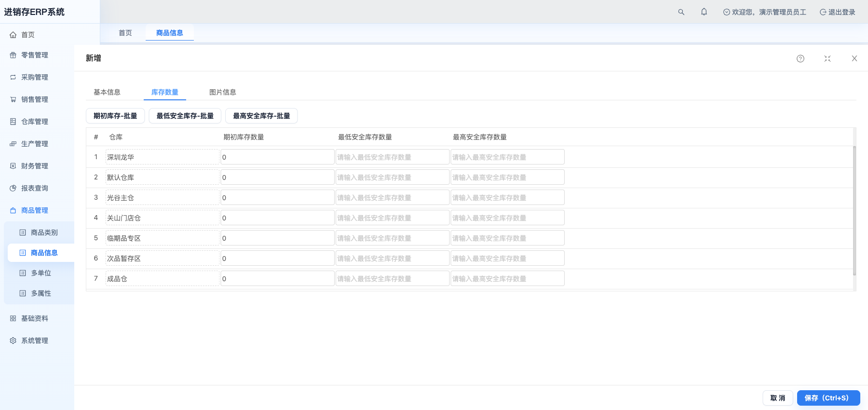
Task: Click the 销售管理 cart icon
Action: (x=13, y=99)
